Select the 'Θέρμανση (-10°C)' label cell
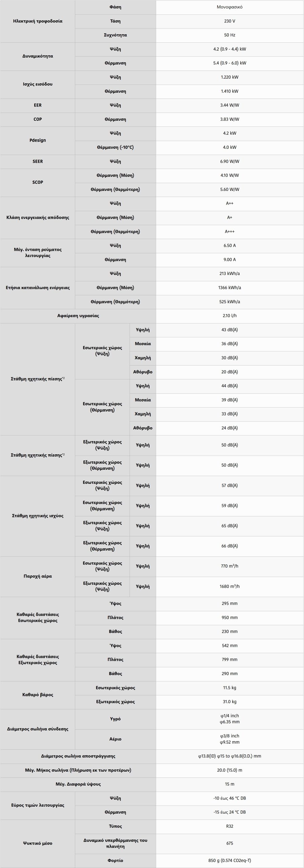Screen dimensions: 304x868 pos(115,147)
